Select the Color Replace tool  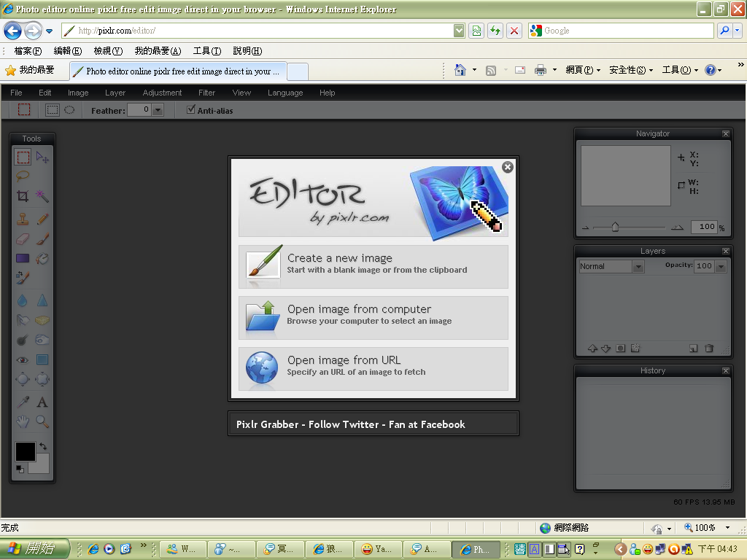23,278
